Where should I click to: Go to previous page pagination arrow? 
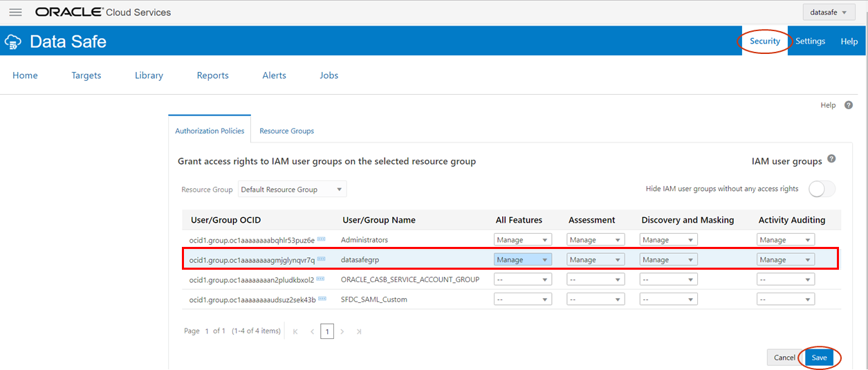click(x=313, y=332)
